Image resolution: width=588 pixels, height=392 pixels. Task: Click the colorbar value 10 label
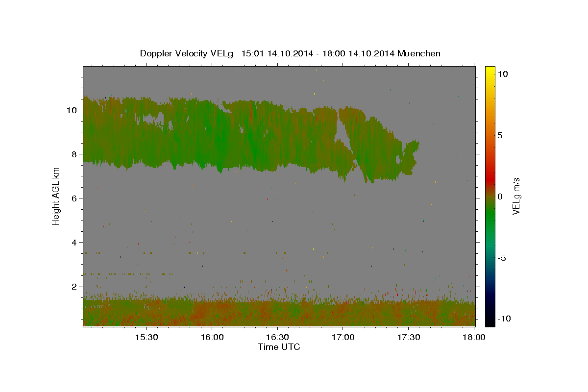(503, 73)
